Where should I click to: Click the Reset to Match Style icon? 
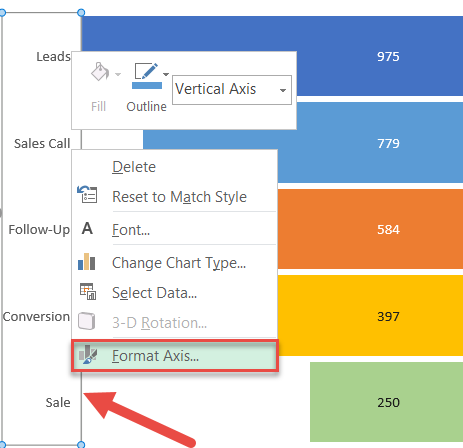click(x=87, y=195)
